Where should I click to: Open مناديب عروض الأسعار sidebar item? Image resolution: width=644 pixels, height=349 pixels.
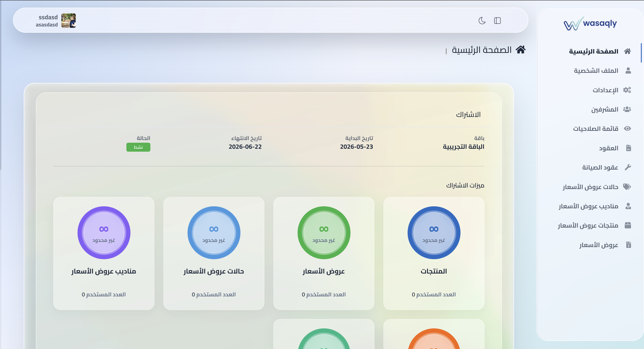click(588, 206)
